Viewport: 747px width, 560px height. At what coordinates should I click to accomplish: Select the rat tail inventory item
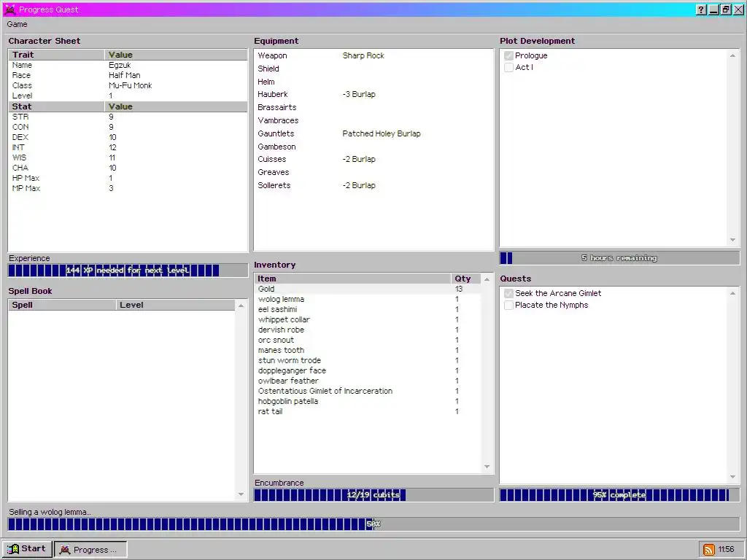(368, 411)
